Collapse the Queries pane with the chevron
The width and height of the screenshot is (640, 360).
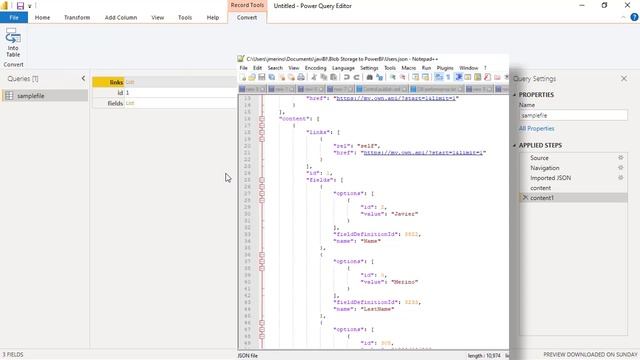tap(83, 78)
